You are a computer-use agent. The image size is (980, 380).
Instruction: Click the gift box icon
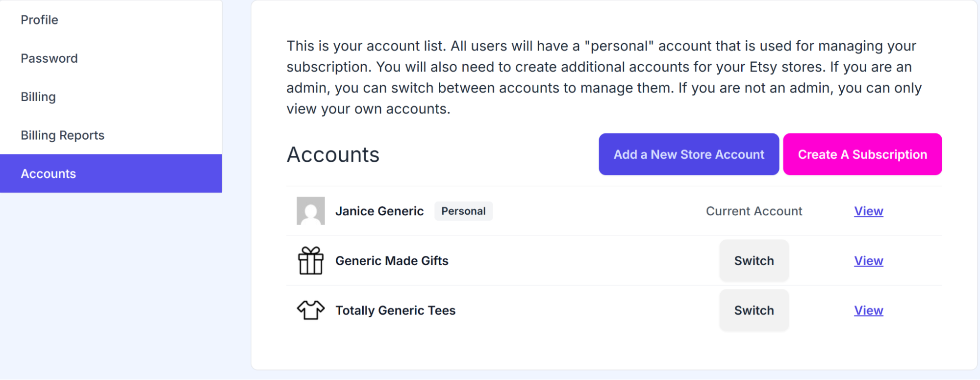(x=310, y=260)
